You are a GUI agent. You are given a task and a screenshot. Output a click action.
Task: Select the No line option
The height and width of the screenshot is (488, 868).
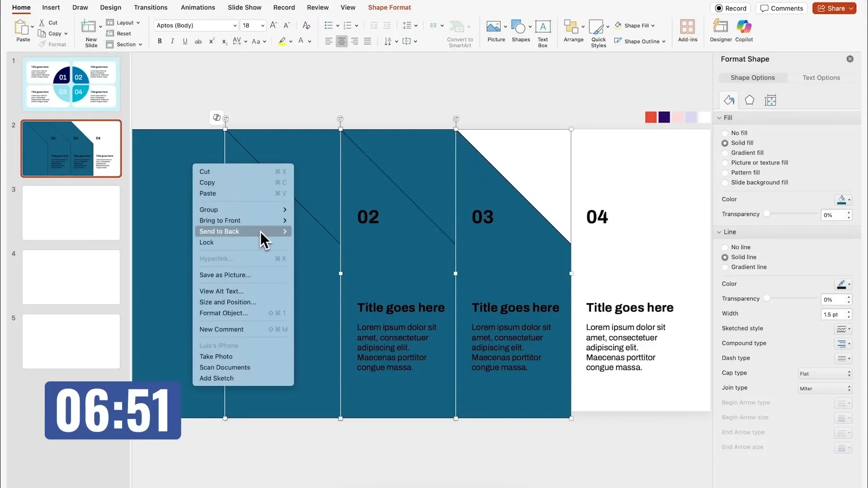(725, 247)
